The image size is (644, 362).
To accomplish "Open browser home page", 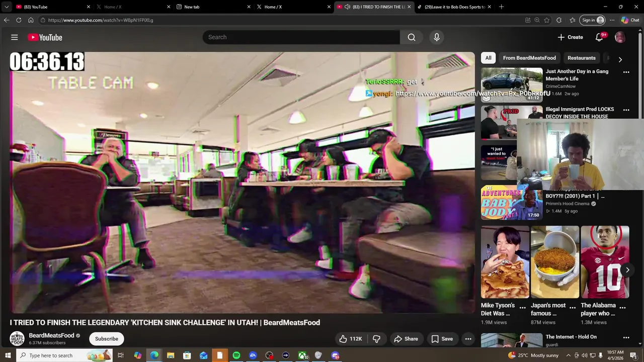I will click(31, 20).
